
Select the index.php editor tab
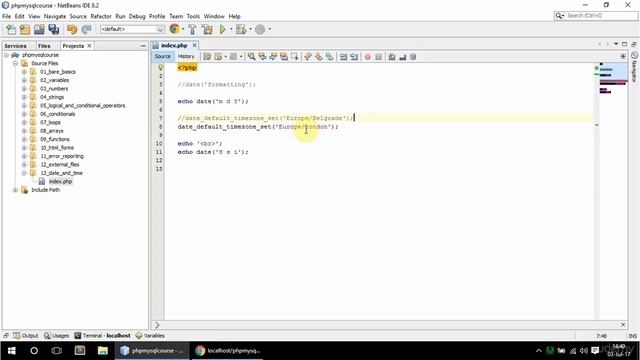(174, 45)
